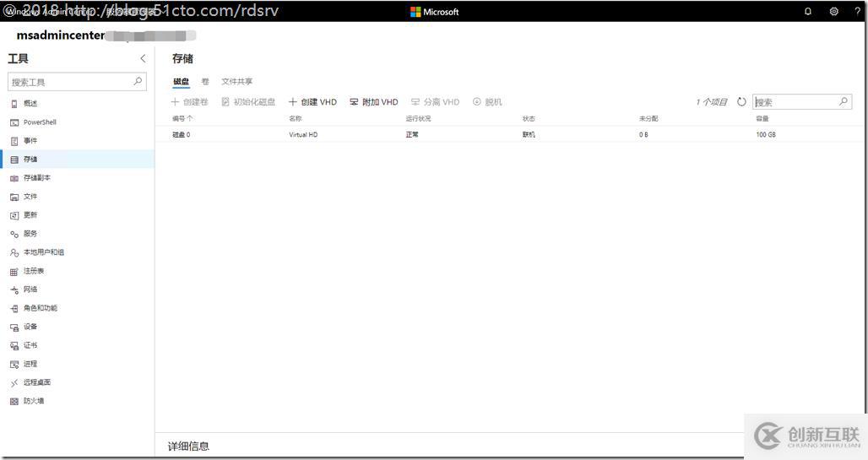Click the Microsoft logo in header
The height and width of the screenshot is (460, 868).
(x=435, y=12)
